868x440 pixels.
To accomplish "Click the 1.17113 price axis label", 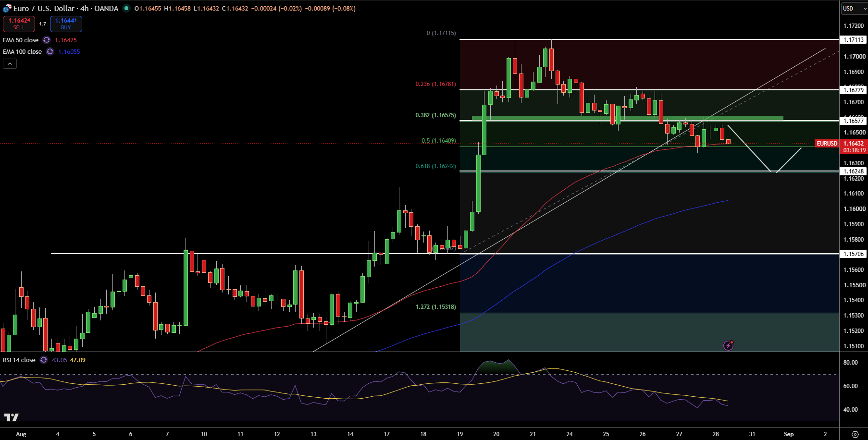I will click(853, 40).
